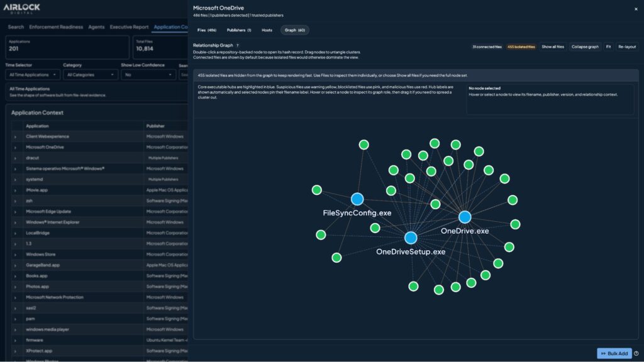Click the Re-layout button
Screen dimensions: 644x362
click(627, 47)
